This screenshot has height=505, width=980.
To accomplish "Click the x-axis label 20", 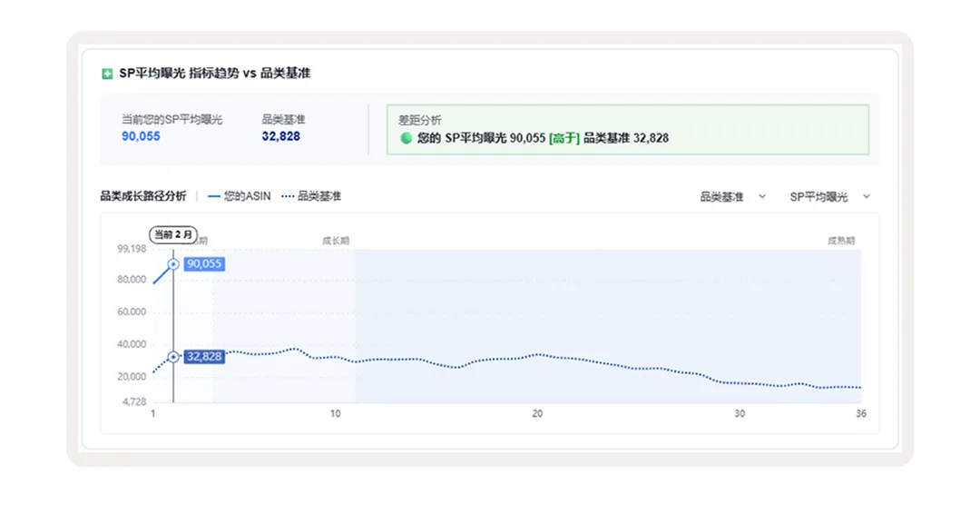I will tap(537, 413).
